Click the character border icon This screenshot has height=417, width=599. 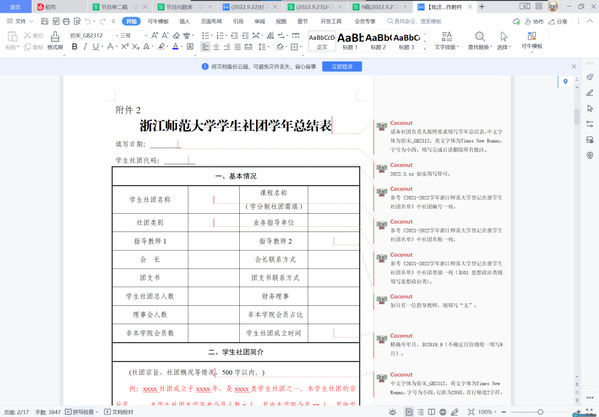190,47
